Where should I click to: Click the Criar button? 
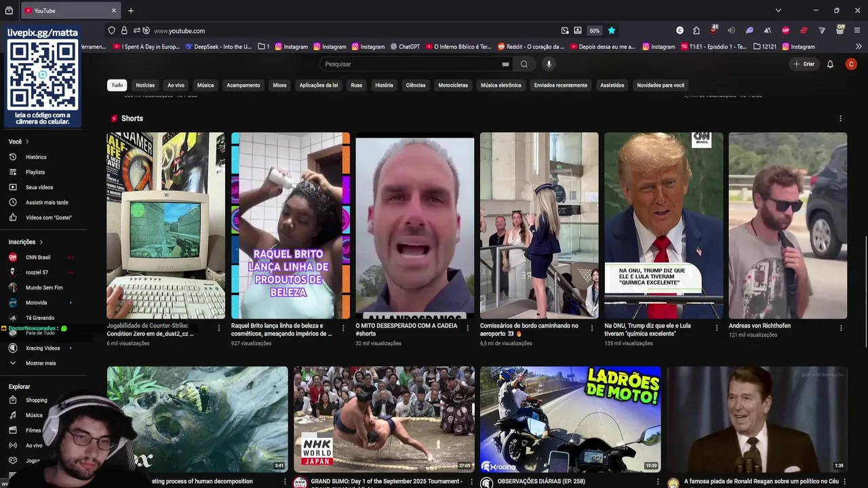point(804,64)
